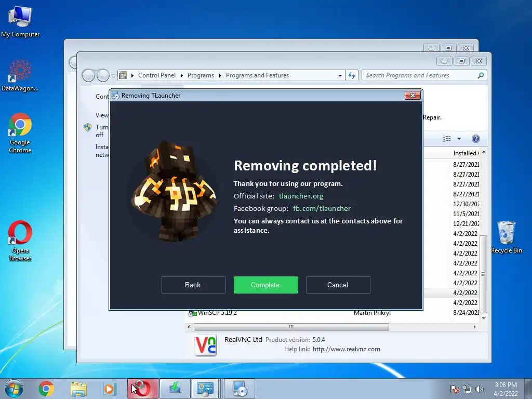Open the Recycle Bin

tap(506, 237)
